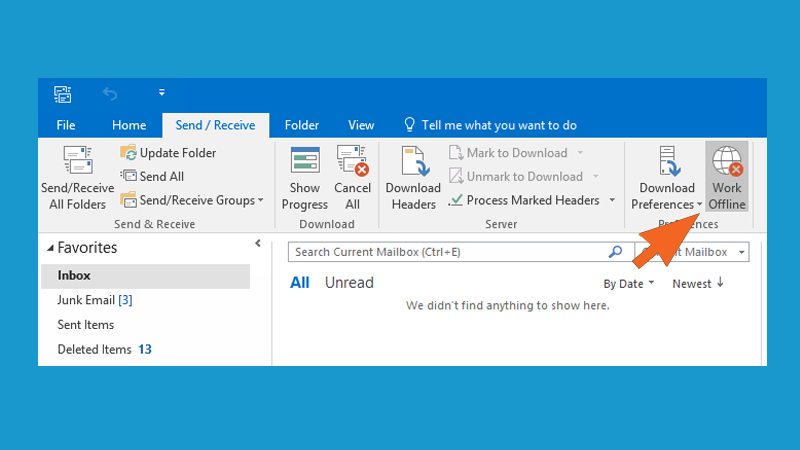Click the lightbulb Tell Me icon
This screenshot has width=800, height=450.
coord(409,124)
